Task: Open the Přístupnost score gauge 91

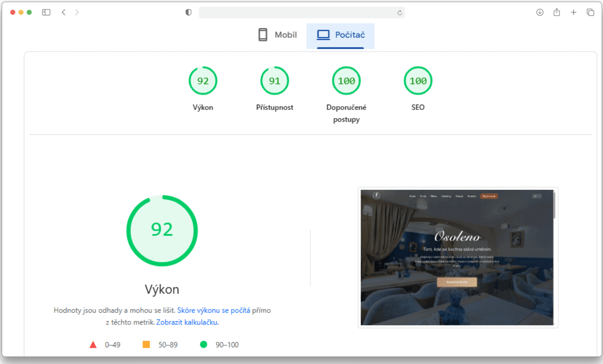Action: (274, 81)
